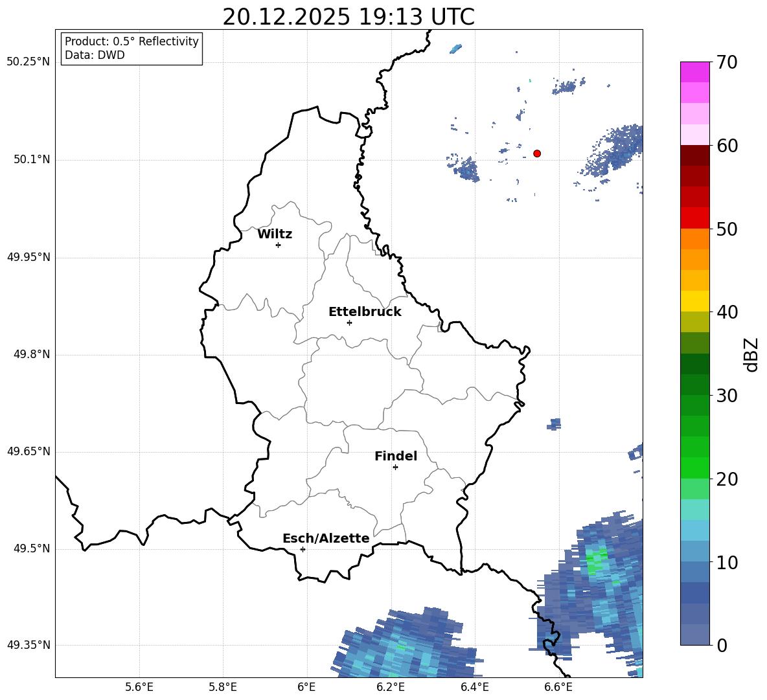Click the 49.35°N latitude label

(29, 645)
